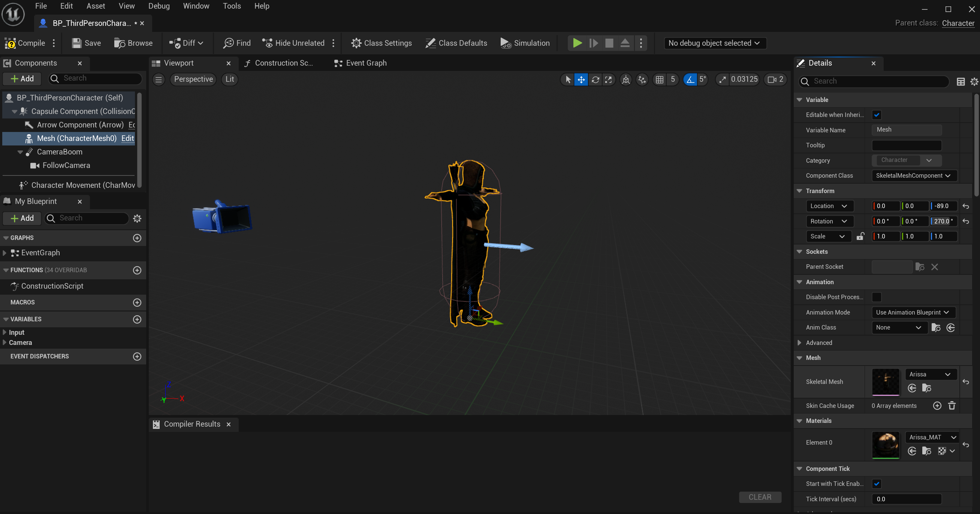Click the Character parent class link

pos(958,23)
